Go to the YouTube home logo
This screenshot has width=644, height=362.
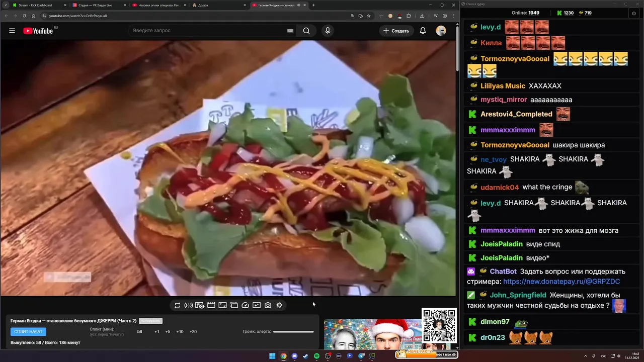[39, 31]
